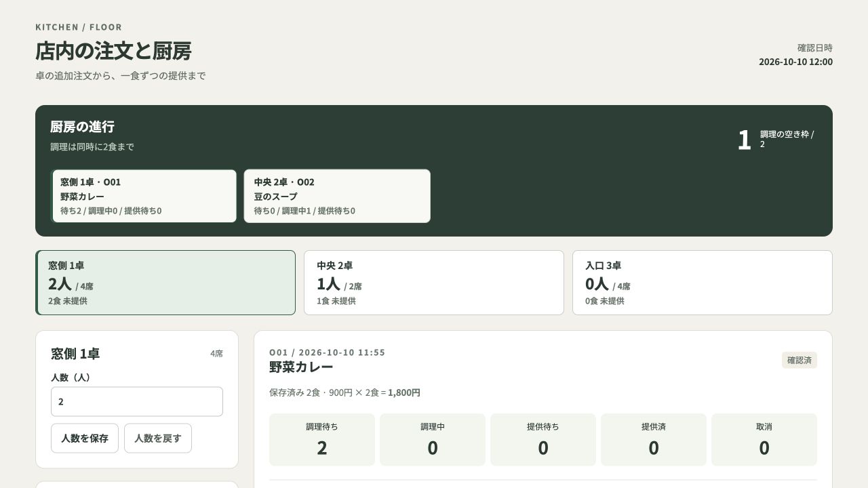Click the 調理待ち count tile
The width and height of the screenshot is (868, 488).
322,440
